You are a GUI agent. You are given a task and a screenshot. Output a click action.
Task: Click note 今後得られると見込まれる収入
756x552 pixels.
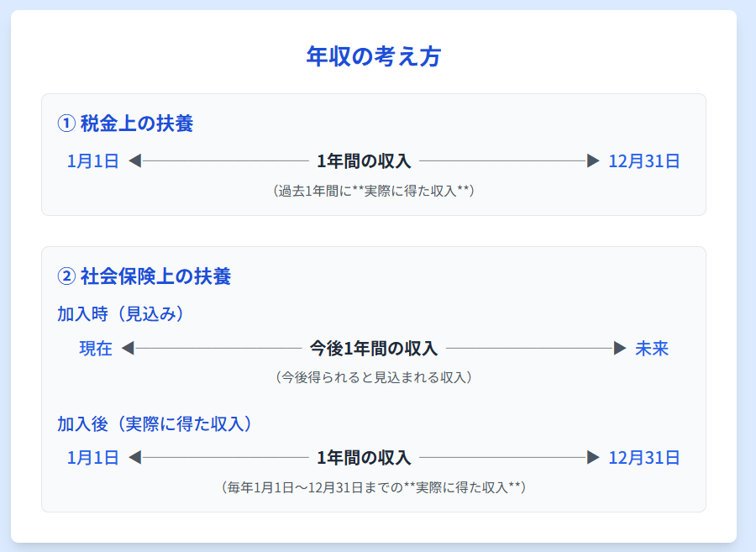[374, 377]
